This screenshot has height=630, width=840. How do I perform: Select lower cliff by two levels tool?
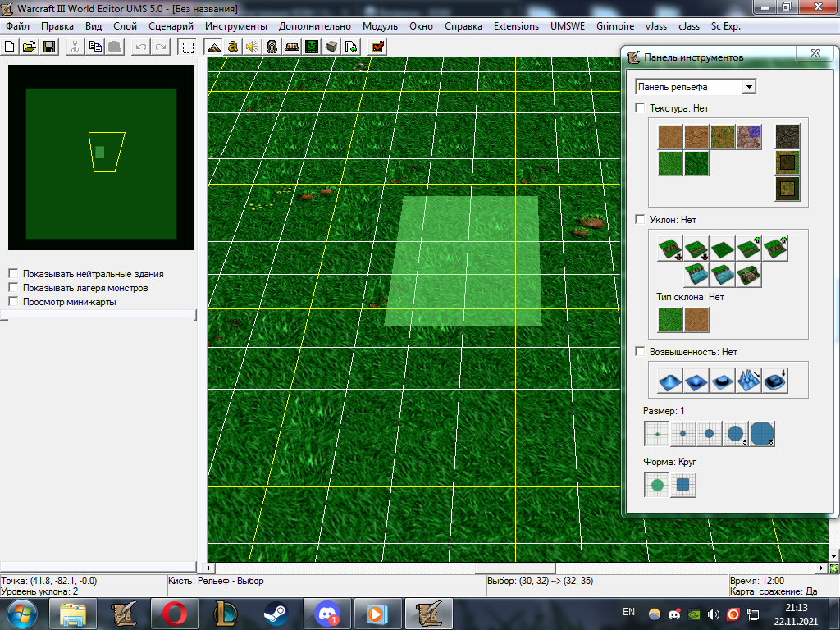tap(669, 249)
